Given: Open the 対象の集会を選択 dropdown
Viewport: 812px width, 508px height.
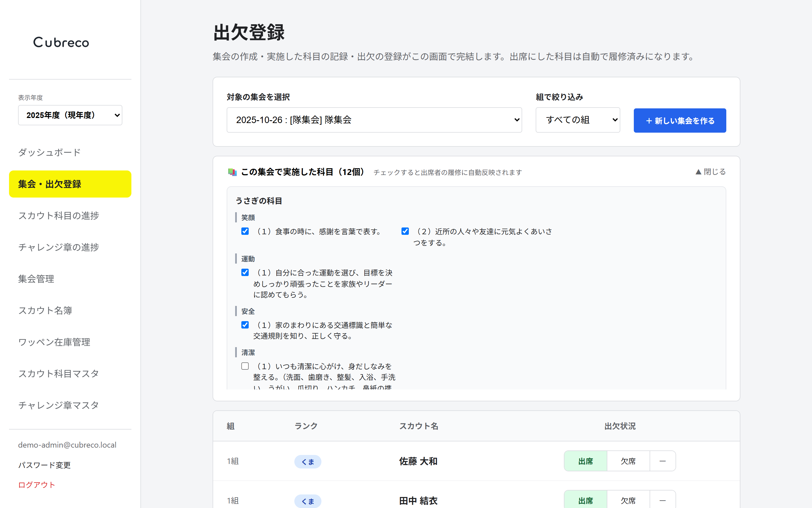Looking at the screenshot, I should click(x=374, y=120).
